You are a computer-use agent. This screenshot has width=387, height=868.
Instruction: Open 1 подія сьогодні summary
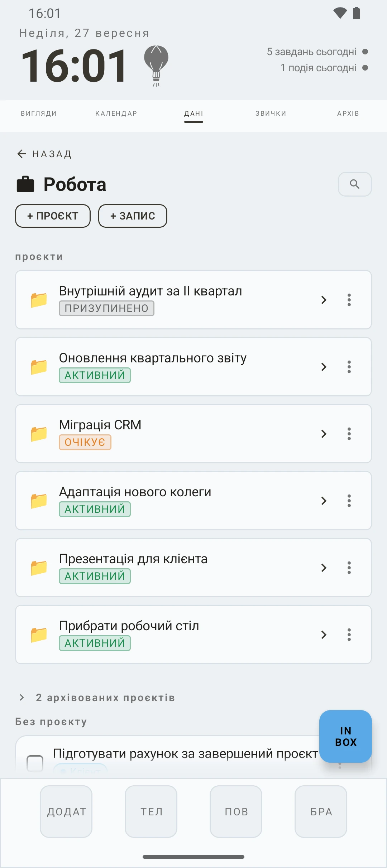coord(324,68)
